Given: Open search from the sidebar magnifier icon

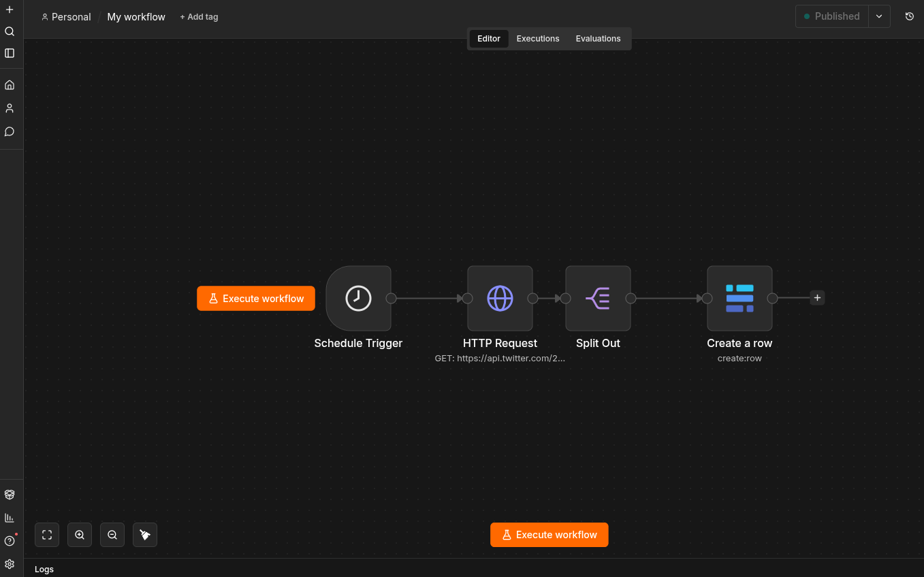Looking at the screenshot, I should pyautogui.click(x=10, y=31).
